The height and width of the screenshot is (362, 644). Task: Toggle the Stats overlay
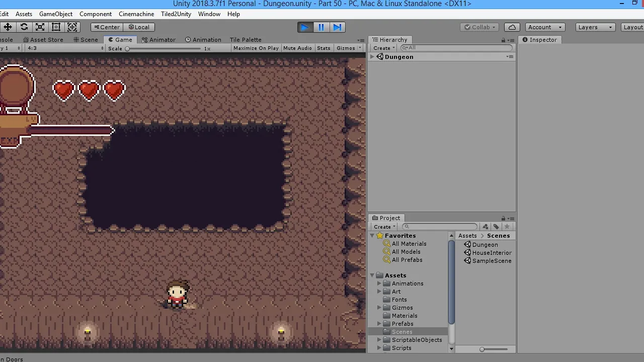[x=324, y=48]
